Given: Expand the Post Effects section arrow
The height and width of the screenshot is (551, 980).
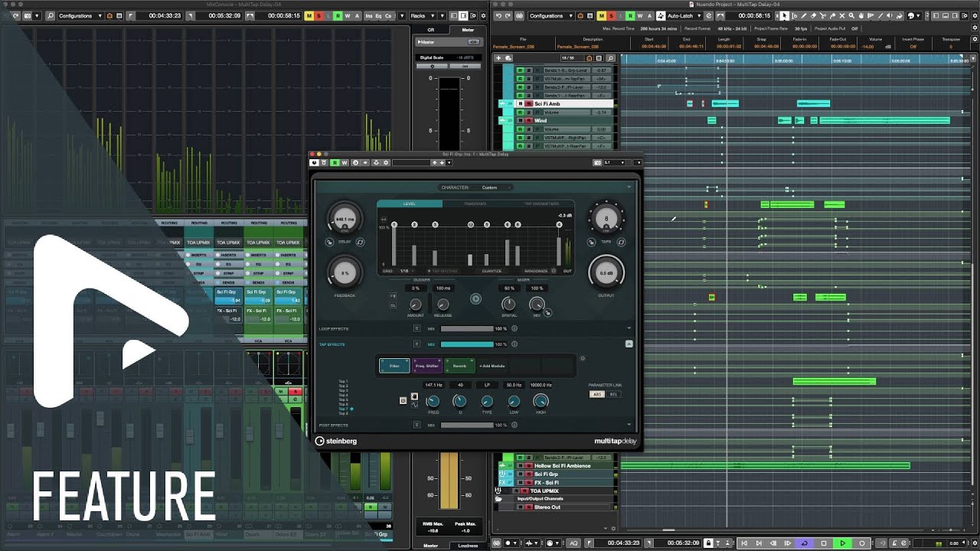Looking at the screenshot, I should [629, 425].
